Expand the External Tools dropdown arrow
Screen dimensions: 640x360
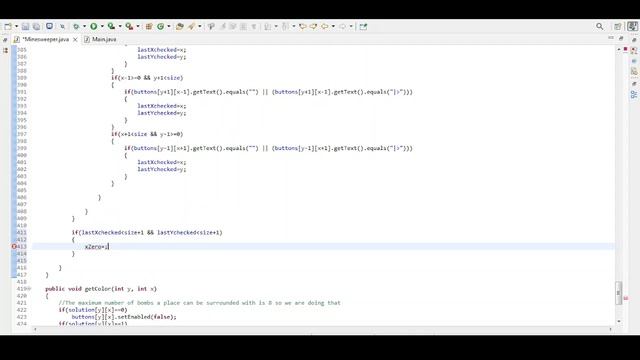pos(138,27)
